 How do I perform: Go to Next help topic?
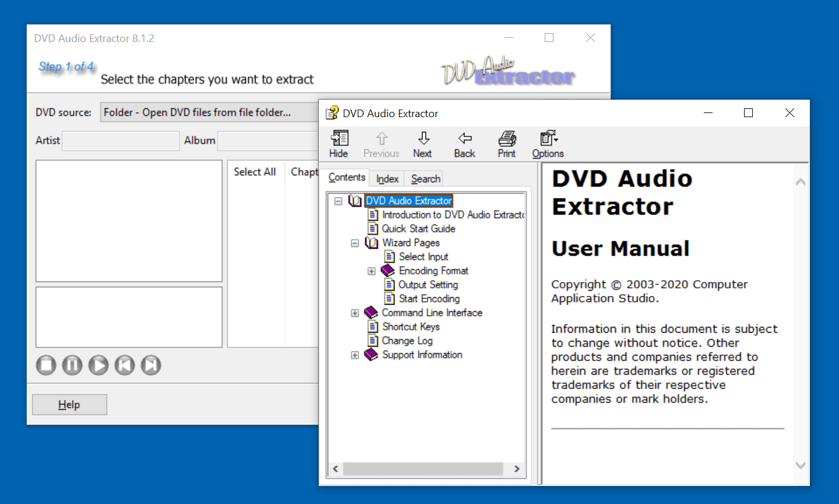[x=424, y=138]
